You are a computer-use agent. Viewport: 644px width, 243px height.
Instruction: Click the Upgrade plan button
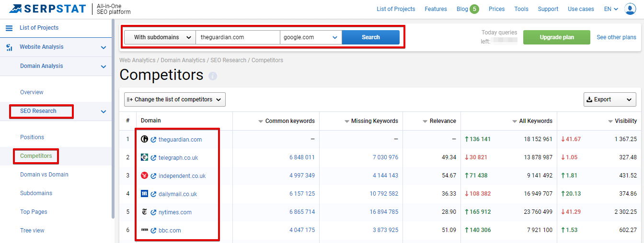point(557,37)
